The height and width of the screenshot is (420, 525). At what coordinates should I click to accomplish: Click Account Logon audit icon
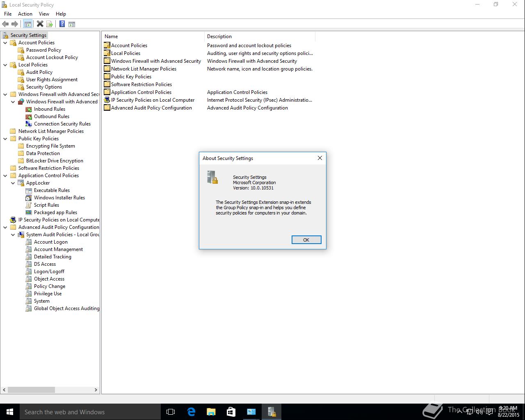[x=29, y=242]
